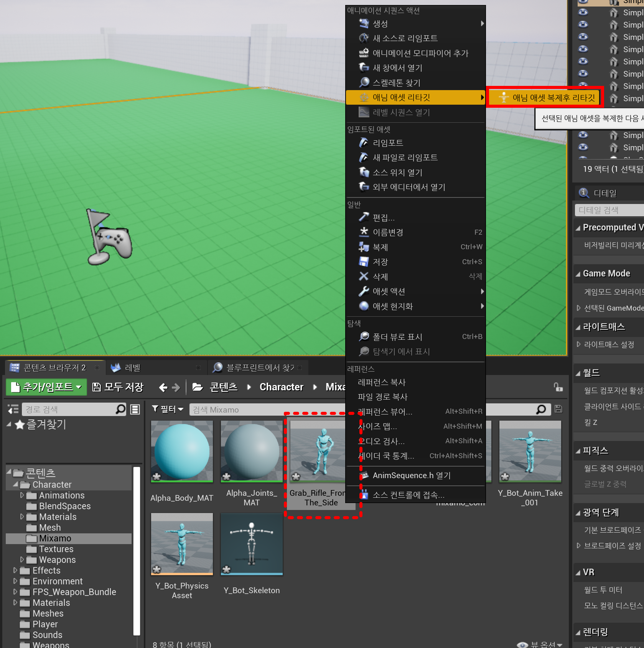Open the 생성 submenu
Screen dimensions: 644x648
tap(415, 24)
